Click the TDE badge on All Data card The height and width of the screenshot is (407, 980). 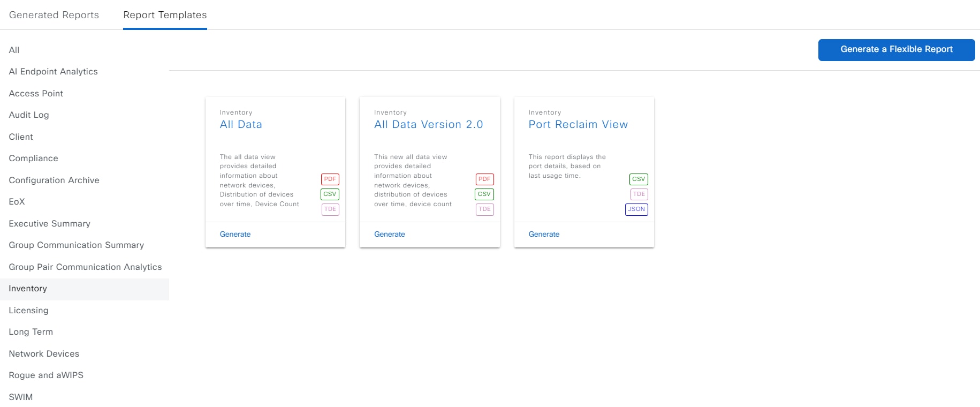tap(330, 209)
